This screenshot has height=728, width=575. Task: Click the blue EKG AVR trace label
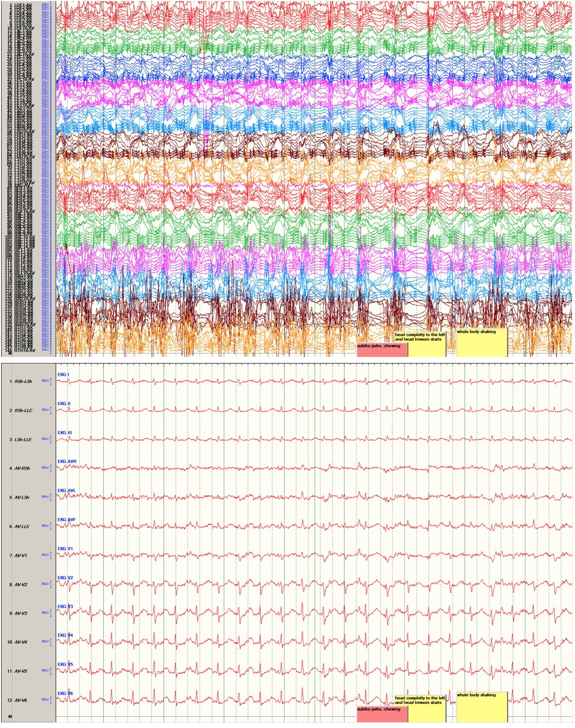point(67,462)
